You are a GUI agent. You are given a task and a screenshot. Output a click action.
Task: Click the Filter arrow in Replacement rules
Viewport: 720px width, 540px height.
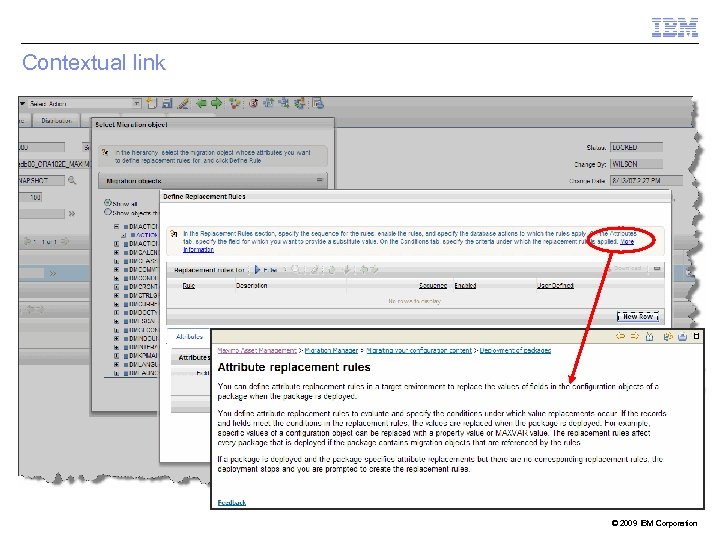[x=258, y=270]
